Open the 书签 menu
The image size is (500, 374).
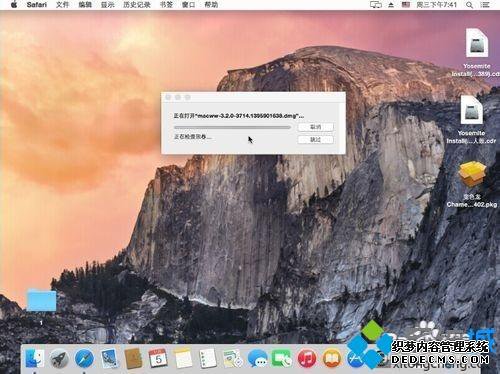click(166, 5)
